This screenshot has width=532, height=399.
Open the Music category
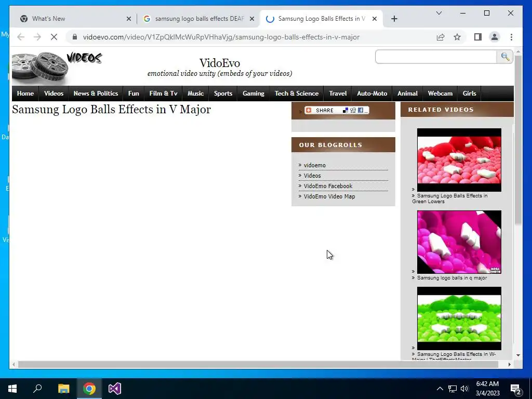196,94
